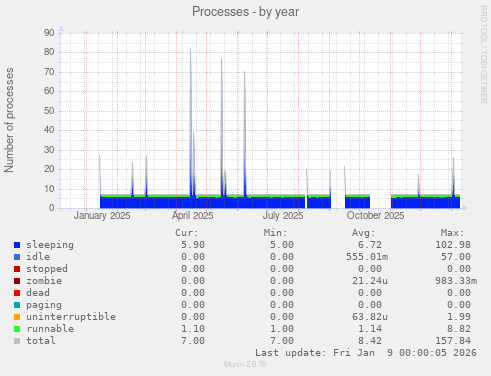Click the 10 y-axis tick label
Image resolution: width=491 pixels, height=376 pixels.
(x=49, y=189)
